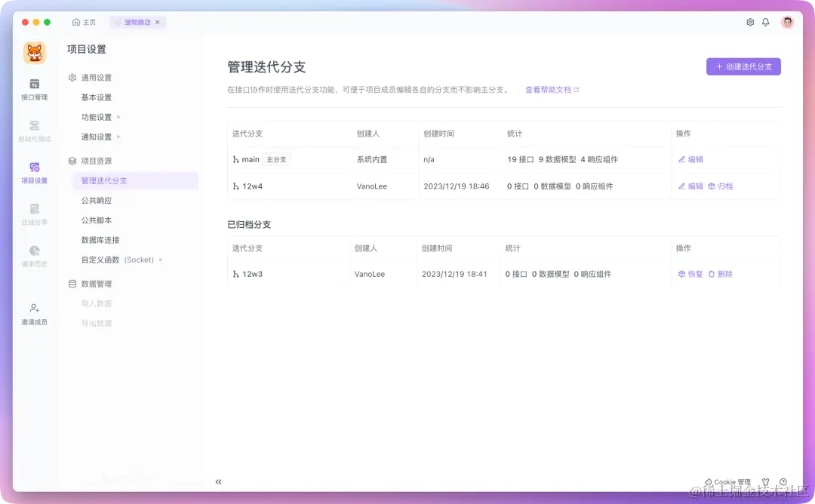Click the 创建迭代分支 button

743,66
